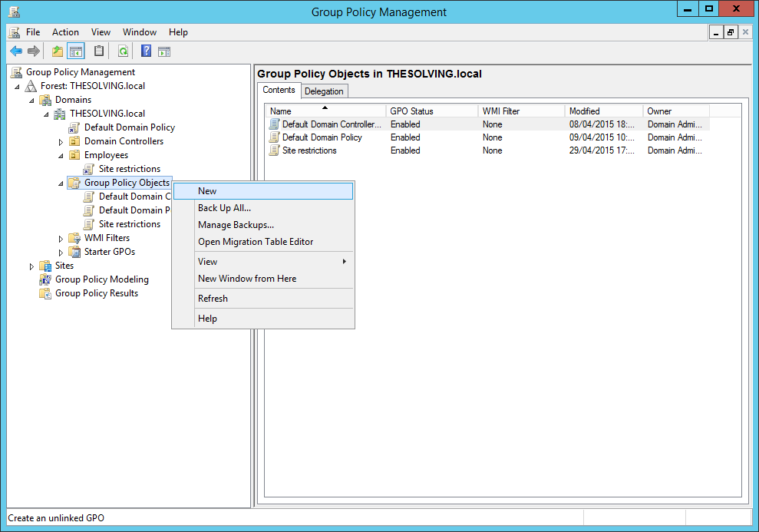Click the green Refresh toolbar icon
Image resolution: width=759 pixels, height=532 pixels.
[124, 51]
